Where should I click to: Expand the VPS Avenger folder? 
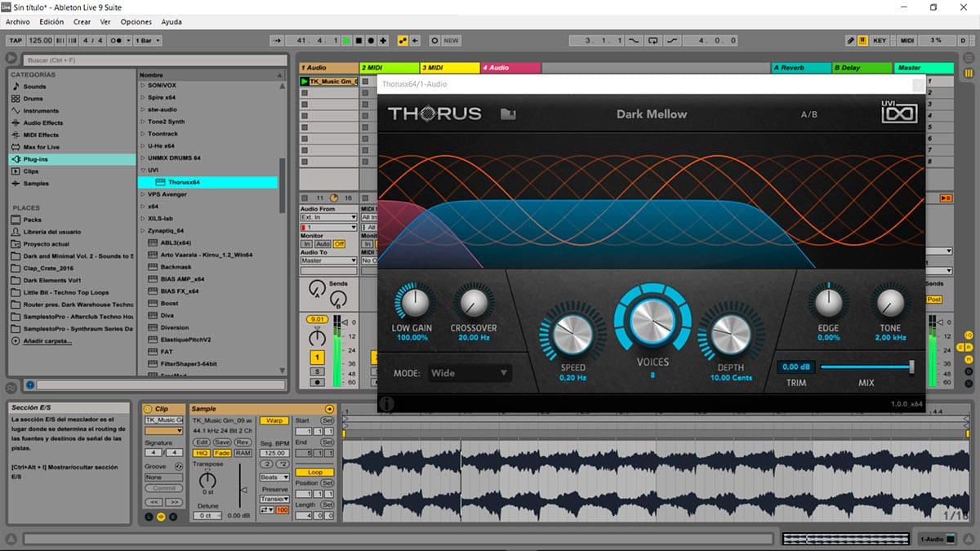pos(143,194)
